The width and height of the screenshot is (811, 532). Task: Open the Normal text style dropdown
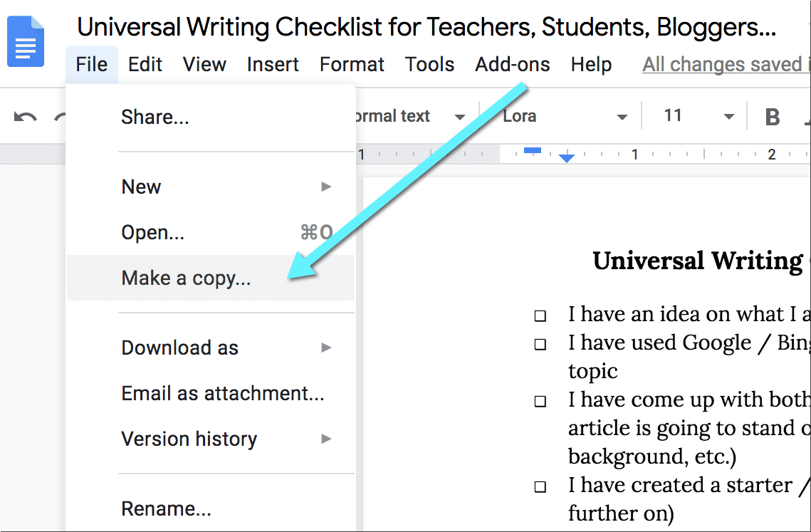(412, 116)
